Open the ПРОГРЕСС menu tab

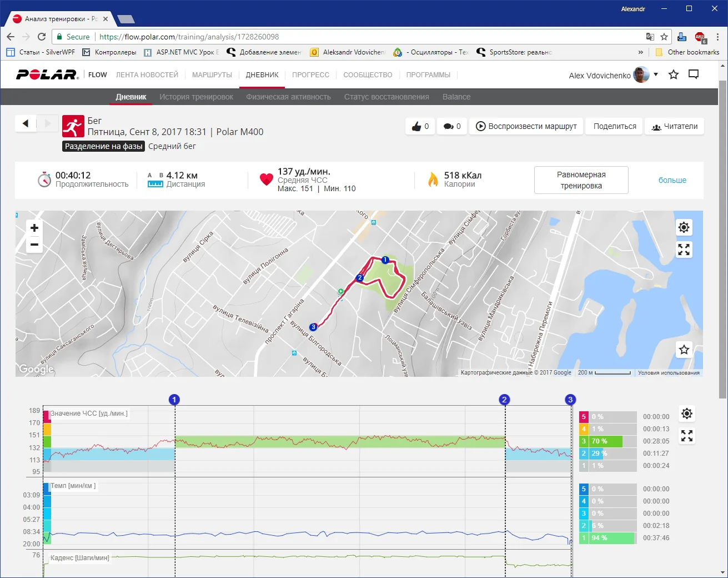click(310, 75)
